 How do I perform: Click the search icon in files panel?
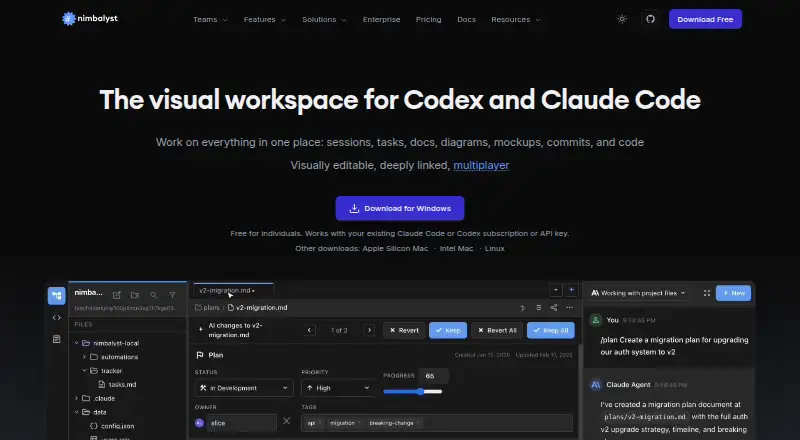(154, 295)
